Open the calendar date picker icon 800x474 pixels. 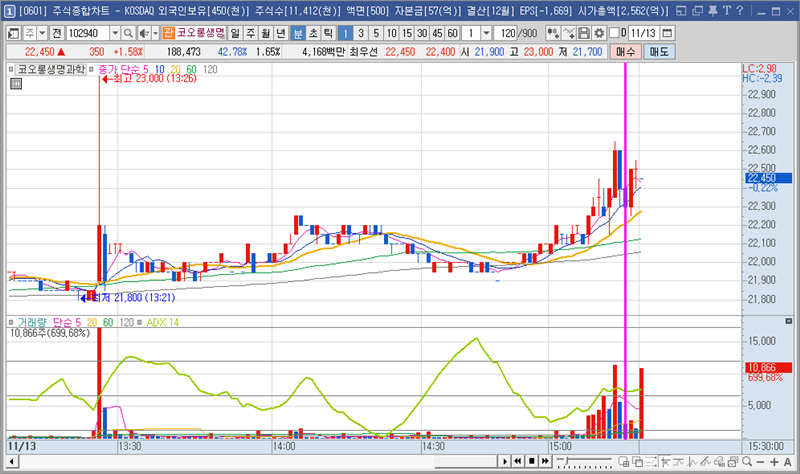[668, 33]
